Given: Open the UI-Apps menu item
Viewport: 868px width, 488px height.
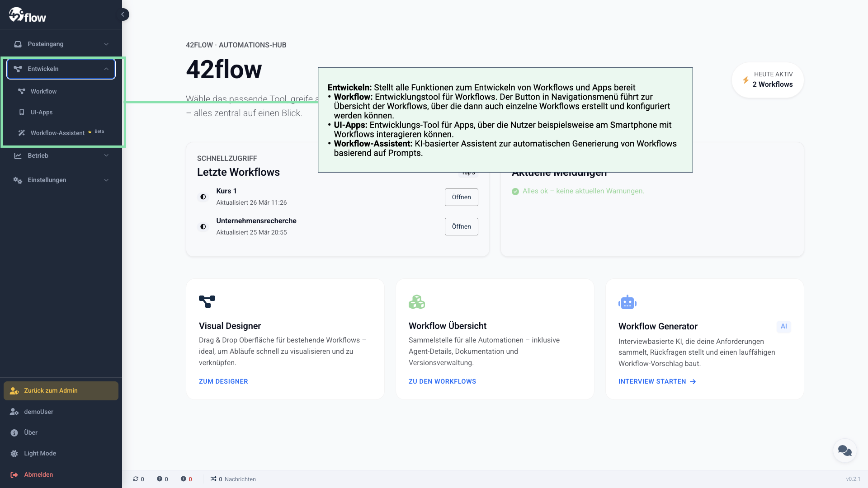Looking at the screenshot, I should [42, 112].
